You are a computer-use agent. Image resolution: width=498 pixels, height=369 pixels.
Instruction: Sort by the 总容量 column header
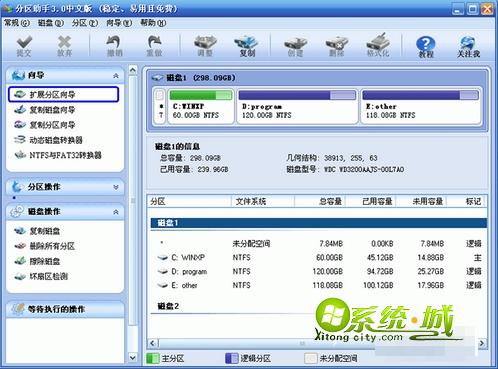(x=320, y=201)
